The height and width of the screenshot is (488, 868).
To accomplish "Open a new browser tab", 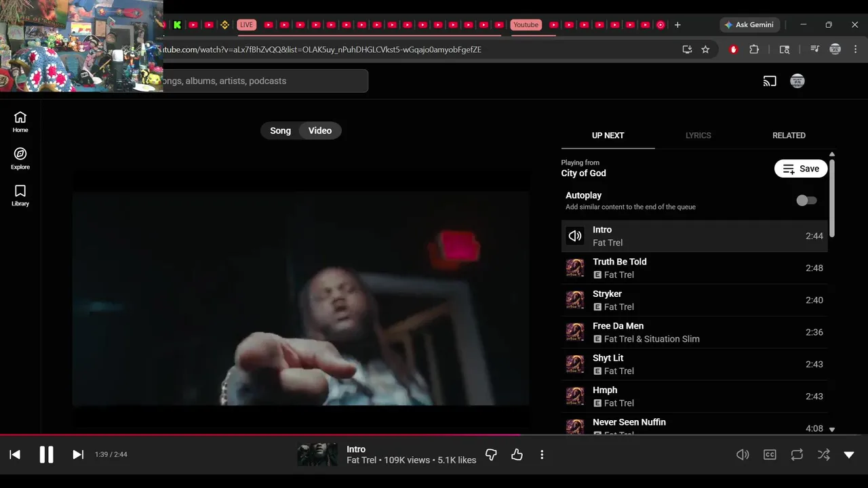I will tap(677, 25).
